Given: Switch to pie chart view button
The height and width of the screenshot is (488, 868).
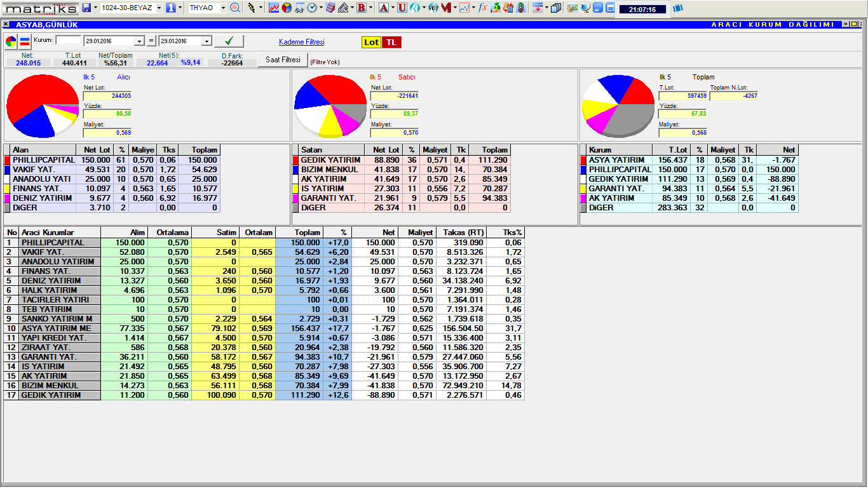Looking at the screenshot, I should pos(11,42).
